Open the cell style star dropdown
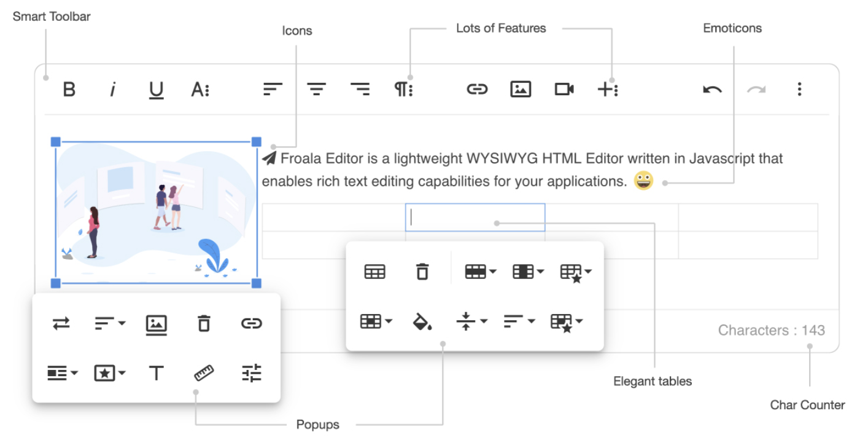868x448 pixels. (x=567, y=322)
